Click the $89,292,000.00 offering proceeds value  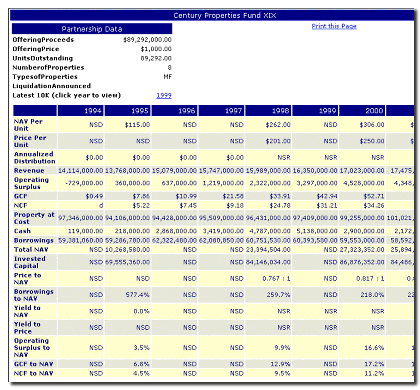(x=147, y=40)
